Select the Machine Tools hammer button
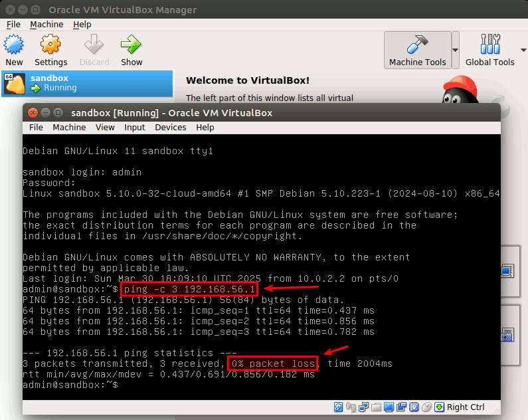Screen dimensions: 528x420 [418, 51]
